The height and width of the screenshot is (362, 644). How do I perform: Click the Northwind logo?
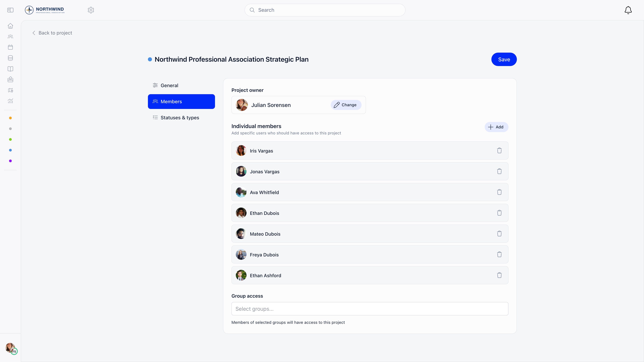click(x=45, y=10)
